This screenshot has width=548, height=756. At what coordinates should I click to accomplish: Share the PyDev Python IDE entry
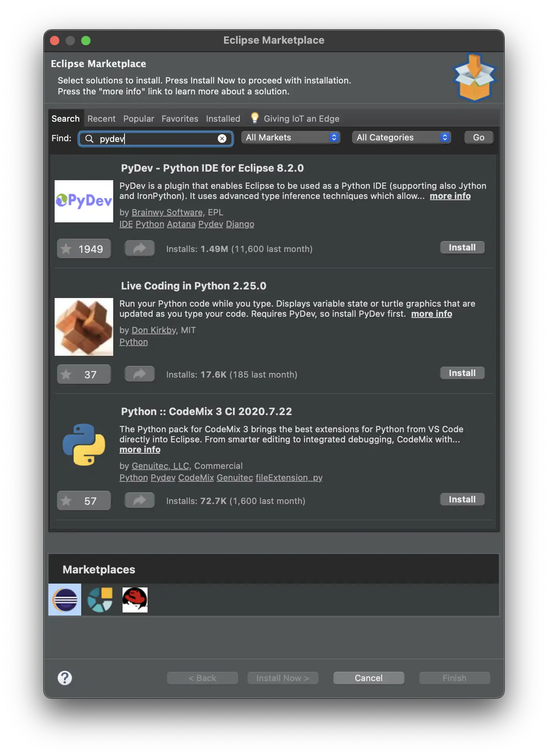tap(139, 248)
